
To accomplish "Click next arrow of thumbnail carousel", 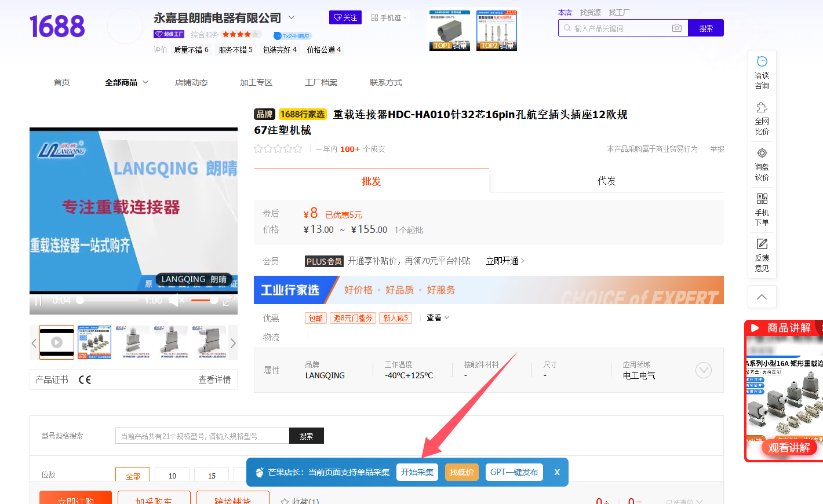I will click(x=233, y=343).
